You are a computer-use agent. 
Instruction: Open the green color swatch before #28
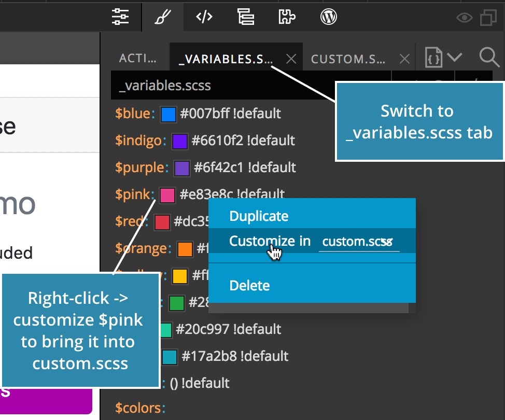coord(176,303)
